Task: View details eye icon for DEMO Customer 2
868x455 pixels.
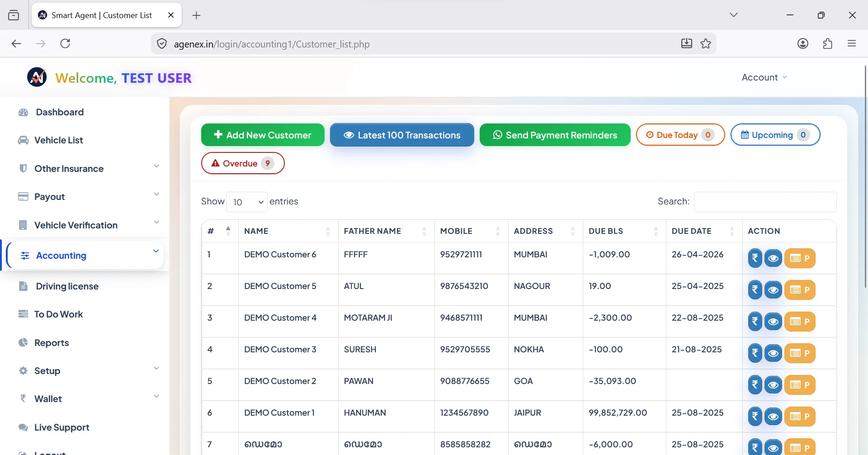Action: point(774,385)
